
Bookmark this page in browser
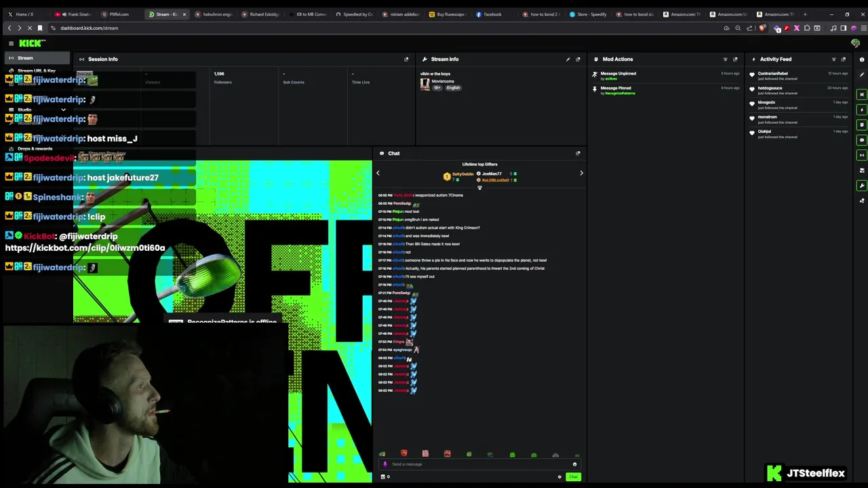(40, 28)
